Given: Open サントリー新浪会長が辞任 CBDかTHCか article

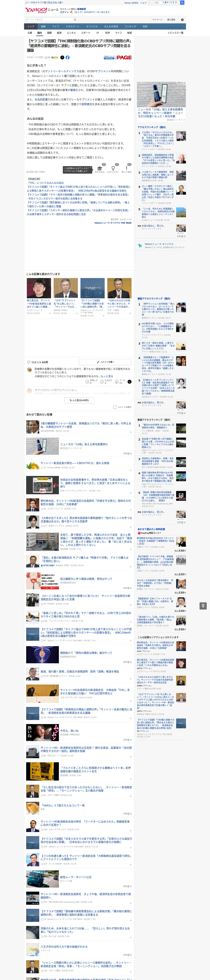Looking at the screenshot, I should pos(75,463).
